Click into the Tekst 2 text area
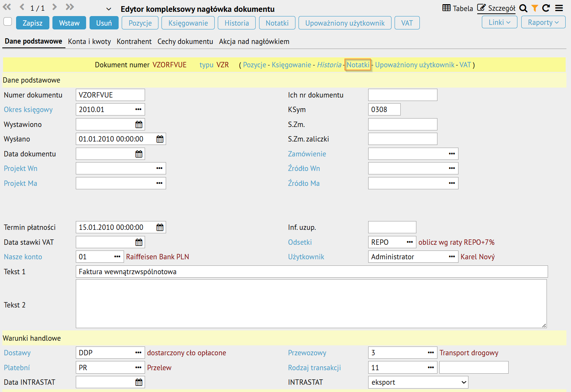 (x=311, y=304)
